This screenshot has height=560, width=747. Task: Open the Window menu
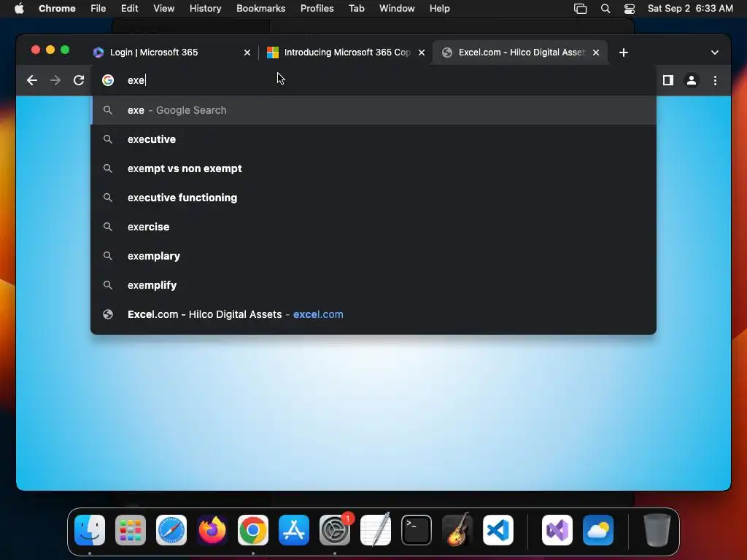pos(397,9)
